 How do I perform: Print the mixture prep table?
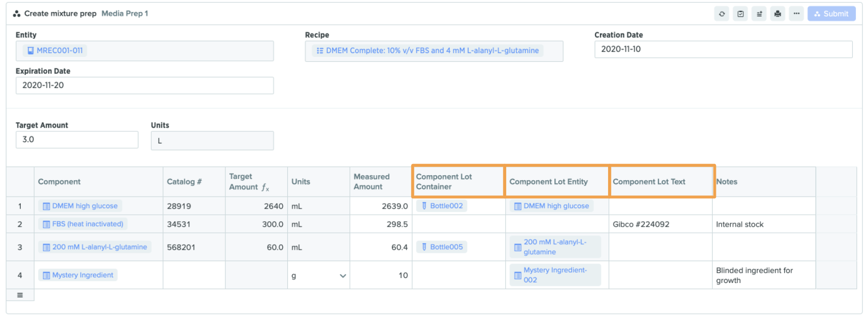[777, 14]
